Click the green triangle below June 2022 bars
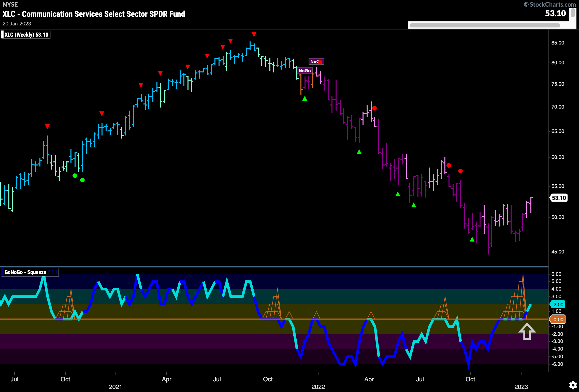Viewport: 579px width, 392px height. (x=414, y=205)
